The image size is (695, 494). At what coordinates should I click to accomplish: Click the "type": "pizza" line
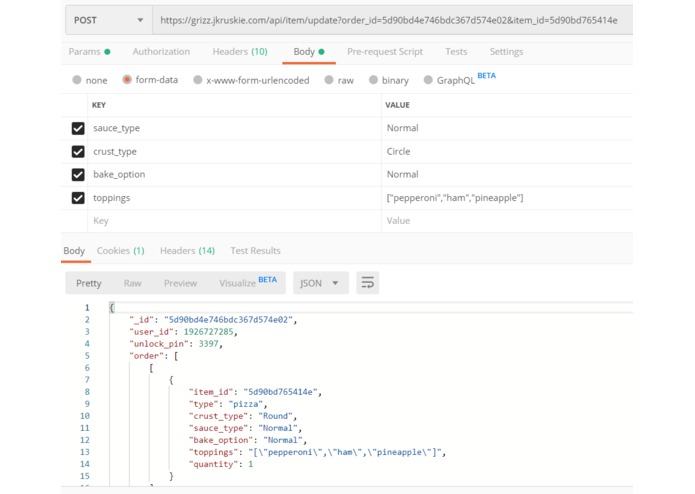click(228, 404)
